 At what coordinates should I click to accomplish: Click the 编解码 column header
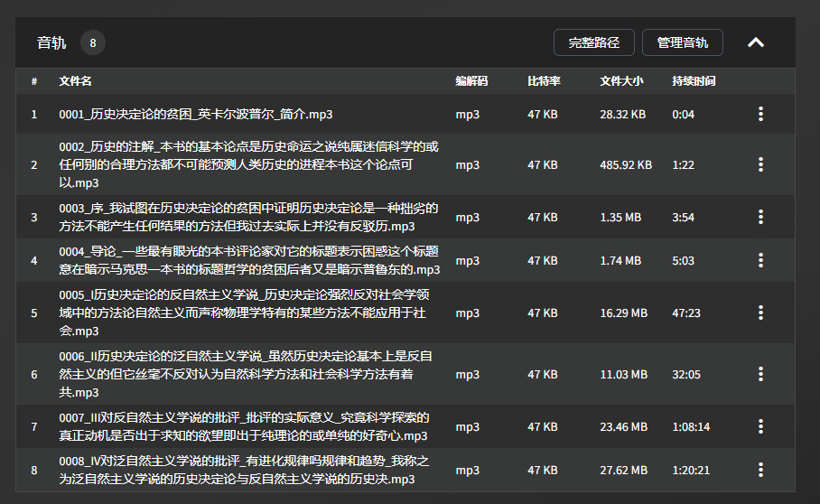[x=471, y=81]
